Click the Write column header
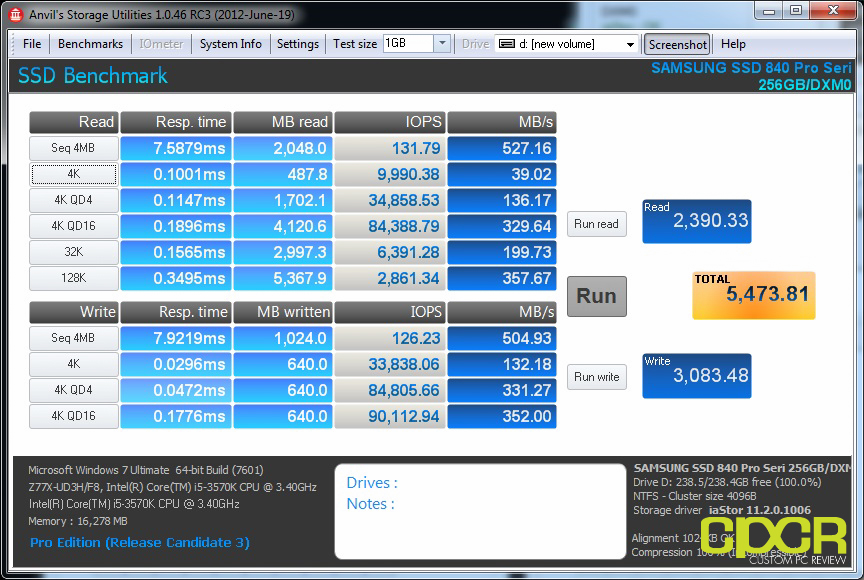Image resolution: width=864 pixels, height=580 pixels. pos(73,312)
